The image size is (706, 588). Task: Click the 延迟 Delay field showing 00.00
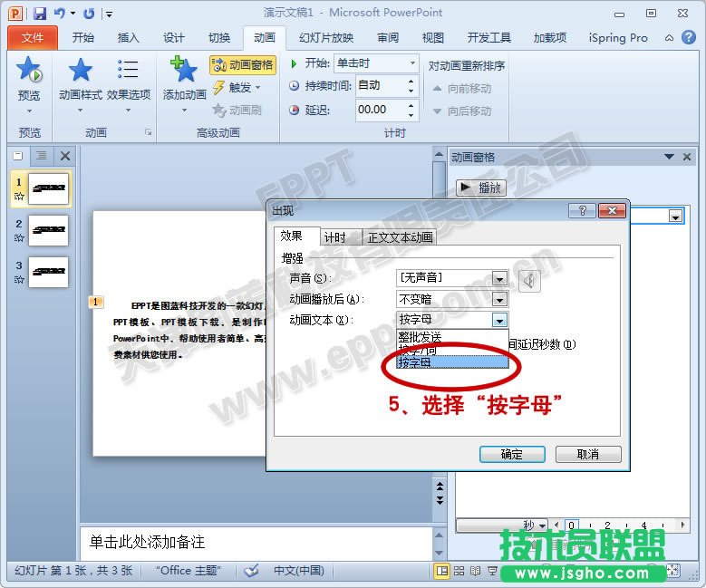[380, 110]
